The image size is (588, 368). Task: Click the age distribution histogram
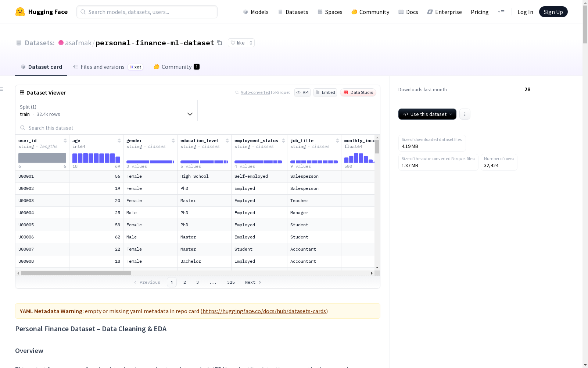tap(96, 158)
